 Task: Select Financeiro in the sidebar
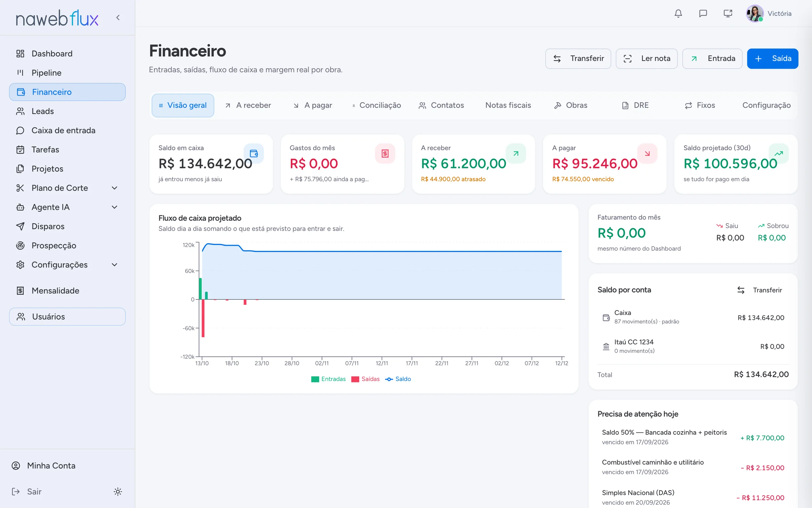click(x=67, y=92)
